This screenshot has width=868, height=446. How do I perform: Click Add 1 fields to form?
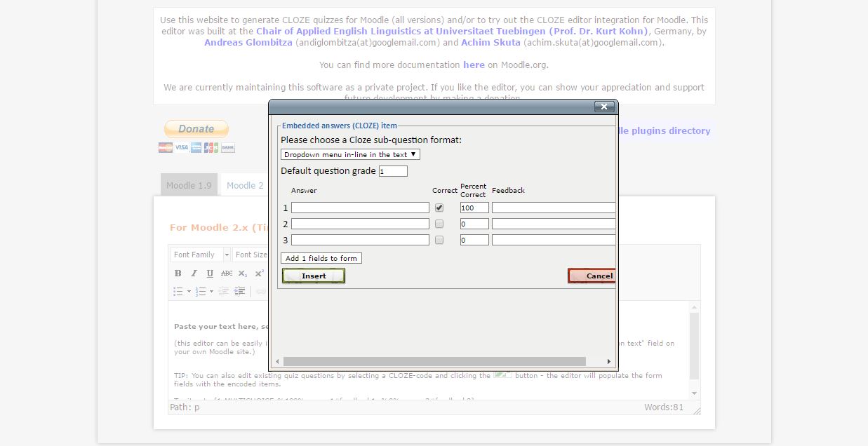pyautogui.click(x=321, y=258)
